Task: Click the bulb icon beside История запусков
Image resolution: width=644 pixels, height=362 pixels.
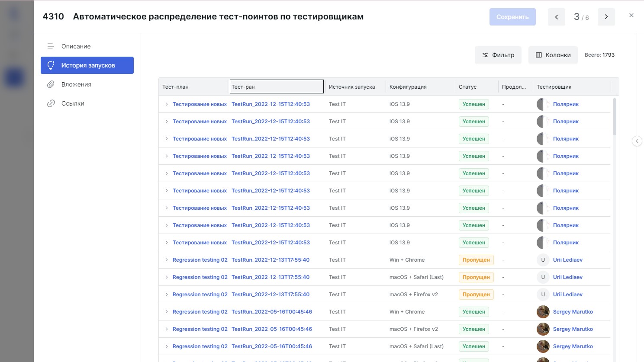Action: tap(51, 65)
